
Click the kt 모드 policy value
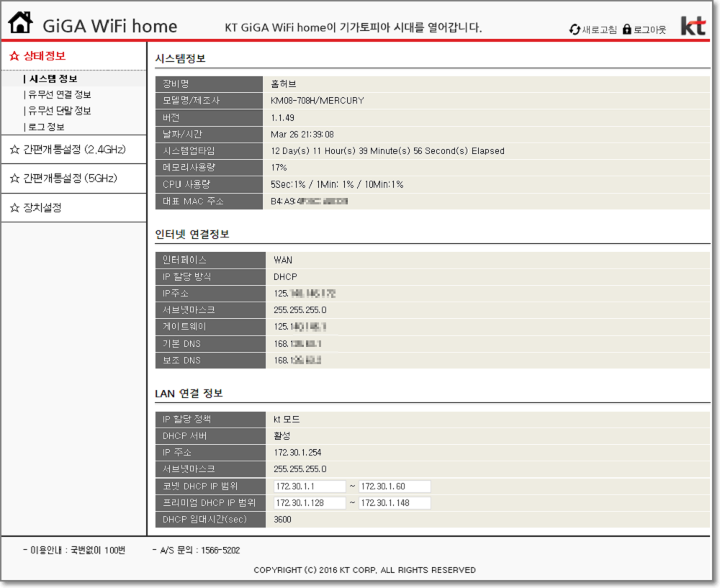tap(287, 420)
